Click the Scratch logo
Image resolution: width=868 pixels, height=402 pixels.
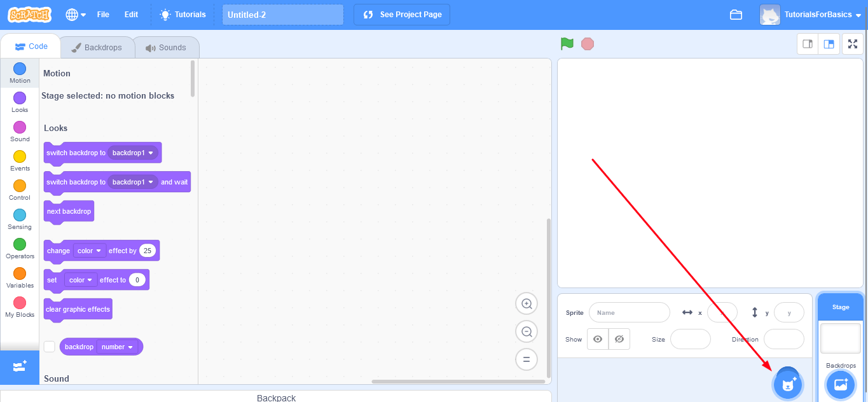(x=30, y=15)
